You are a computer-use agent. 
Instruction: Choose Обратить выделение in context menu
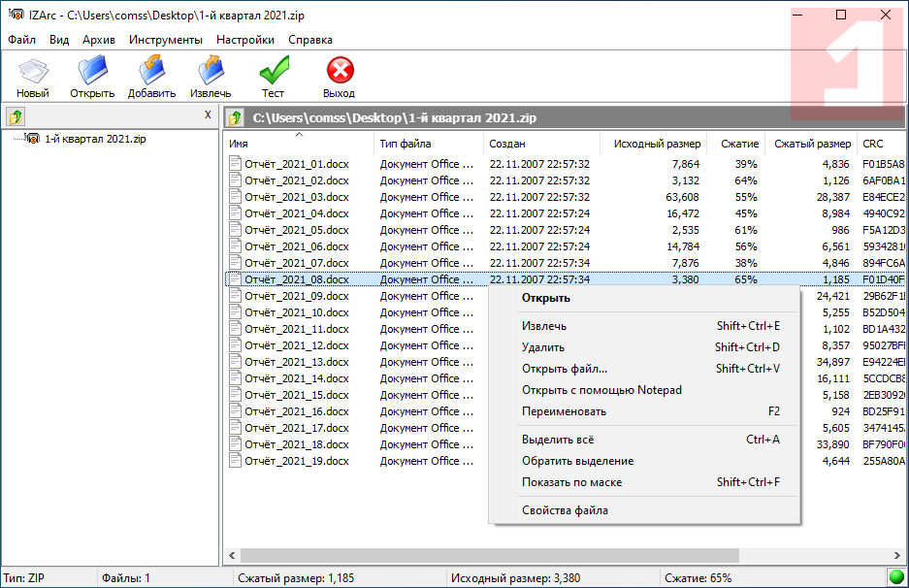(644, 461)
